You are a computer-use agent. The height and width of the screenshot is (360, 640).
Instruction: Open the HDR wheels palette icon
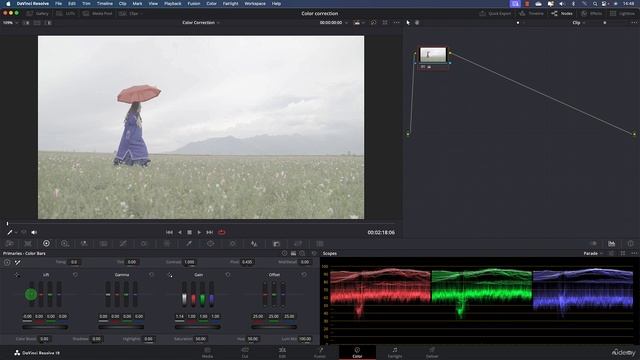point(64,244)
